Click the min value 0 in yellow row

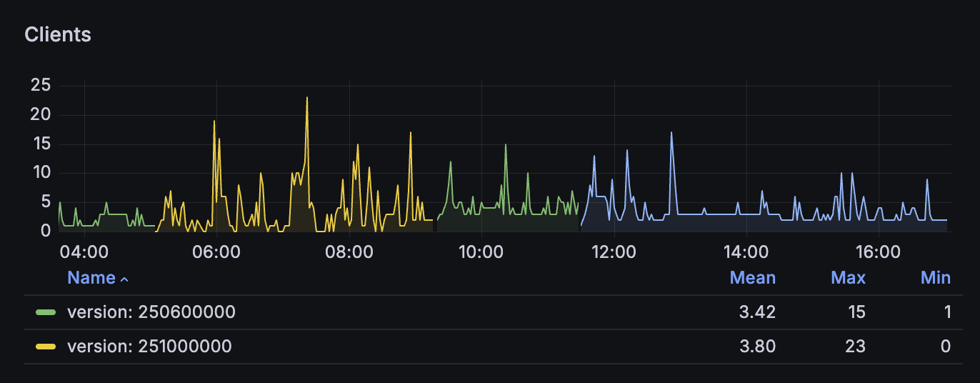point(945,347)
